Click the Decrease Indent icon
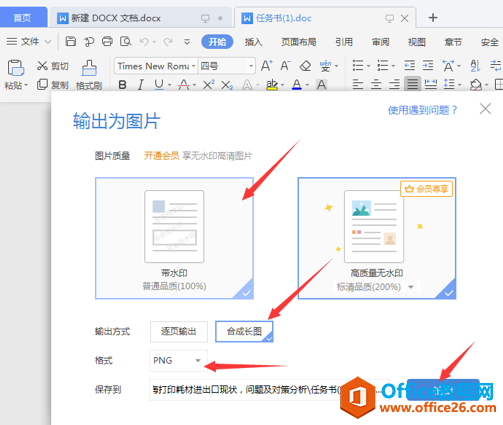Image resolution: width=503 pixels, height=425 pixels. [x=410, y=65]
